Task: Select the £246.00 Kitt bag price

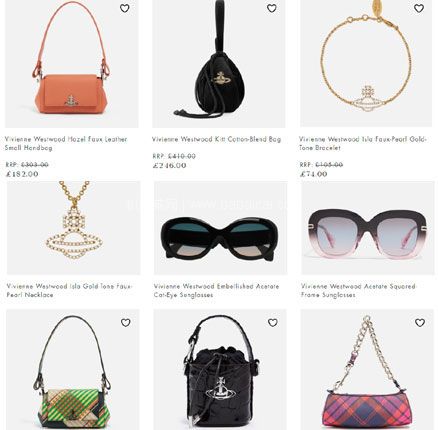Action: click(169, 165)
